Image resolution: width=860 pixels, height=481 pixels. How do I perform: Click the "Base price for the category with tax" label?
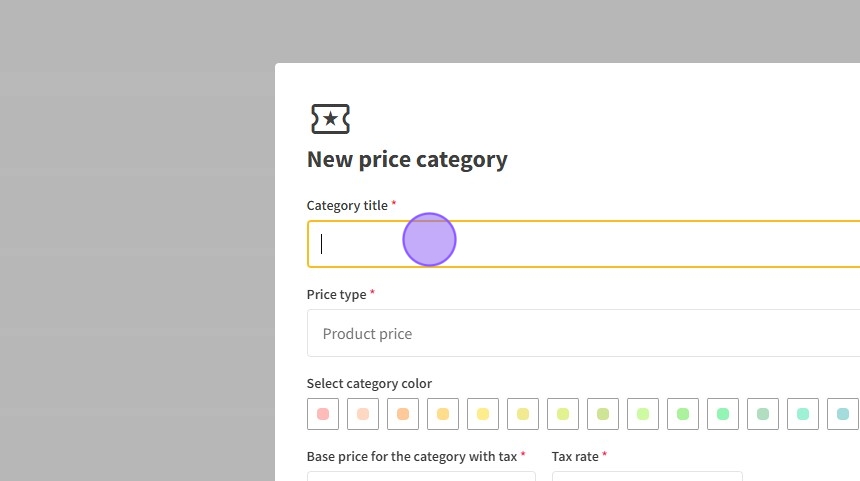[411, 456]
